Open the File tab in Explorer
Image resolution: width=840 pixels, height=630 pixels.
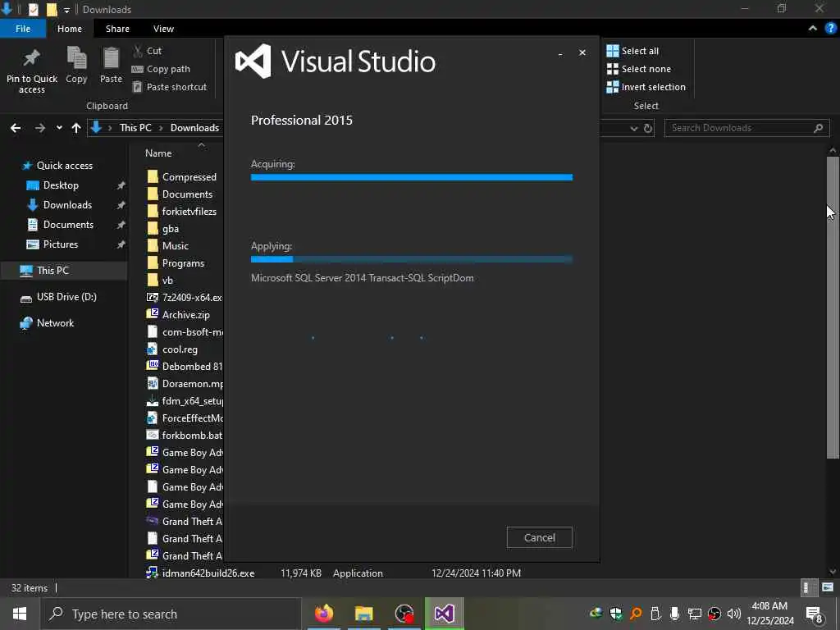click(x=23, y=29)
